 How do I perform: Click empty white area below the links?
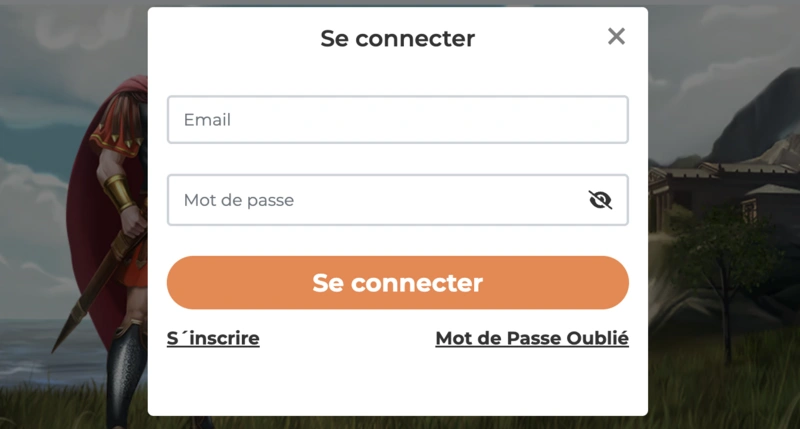397,383
